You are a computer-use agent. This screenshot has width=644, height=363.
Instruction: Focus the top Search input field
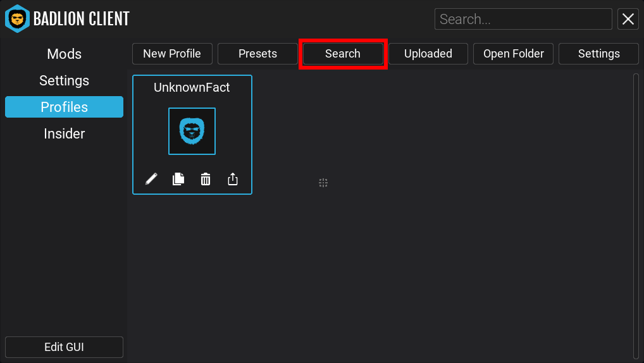tap(523, 19)
